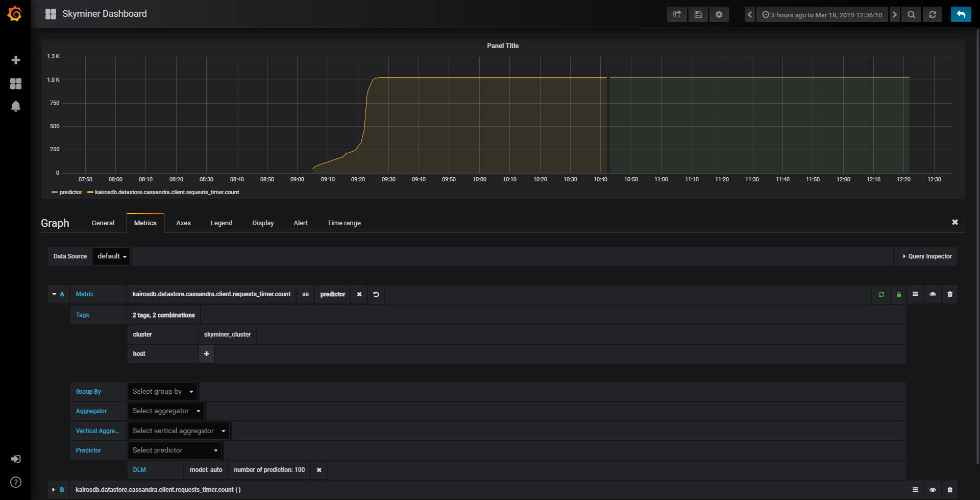Delete query B with the trash icon
This screenshot has height=500, width=980.
point(950,490)
